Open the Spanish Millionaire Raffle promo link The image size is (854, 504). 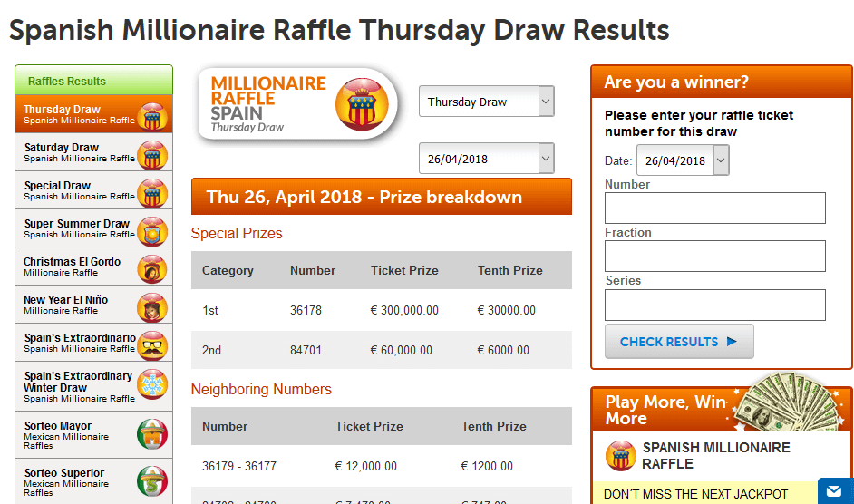pos(715,456)
